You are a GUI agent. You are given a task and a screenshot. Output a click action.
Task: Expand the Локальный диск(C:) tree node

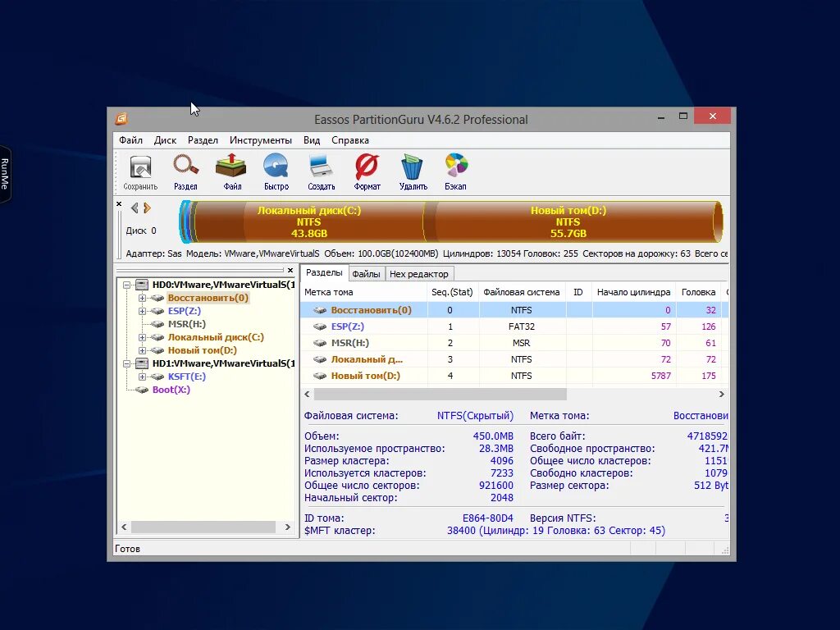click(x=142, y=337)
